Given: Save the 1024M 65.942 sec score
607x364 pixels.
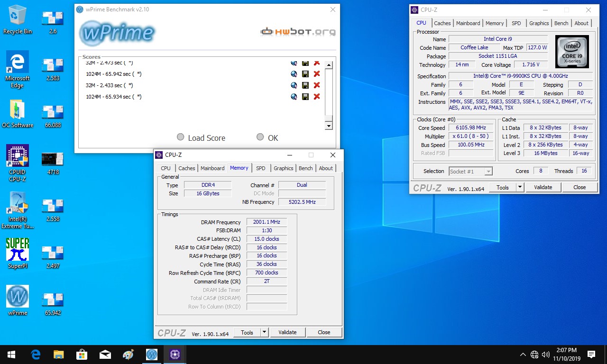Looking at the screenshot, I should (305, 74).
